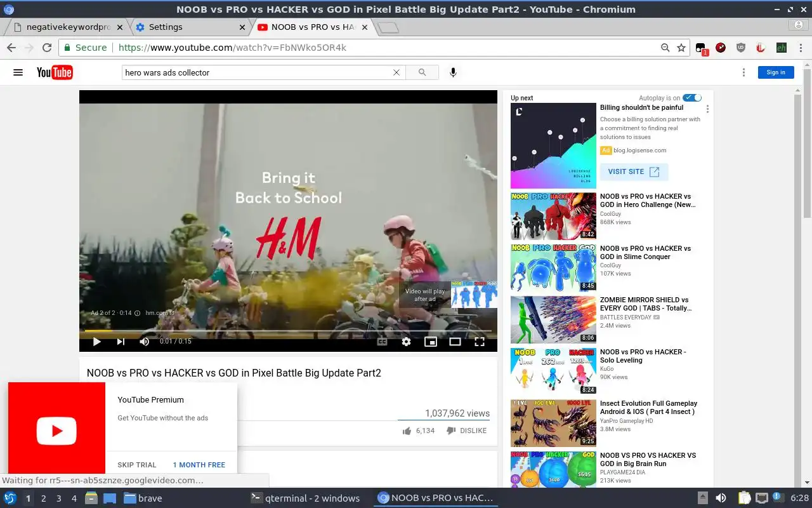Open options menu for Billing ad
The width and height of the screenshot is (812, 508).
(x=707, y=109)
